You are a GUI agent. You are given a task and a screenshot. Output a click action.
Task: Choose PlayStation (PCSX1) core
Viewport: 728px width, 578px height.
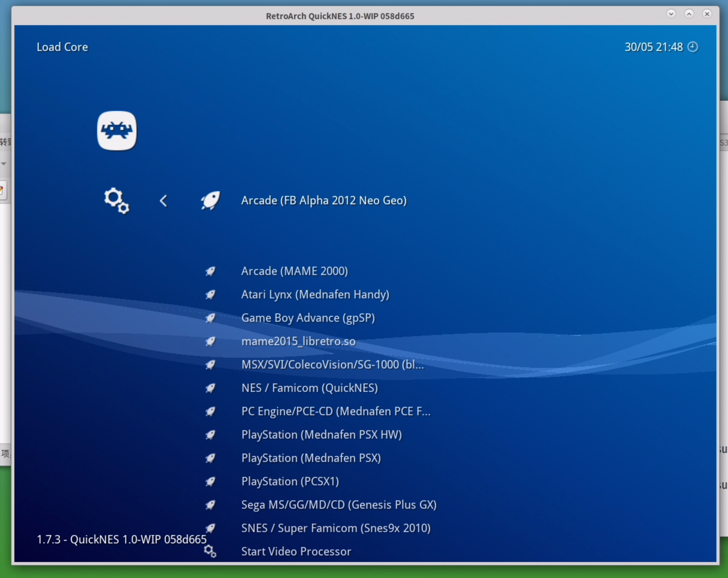point(290,481)
